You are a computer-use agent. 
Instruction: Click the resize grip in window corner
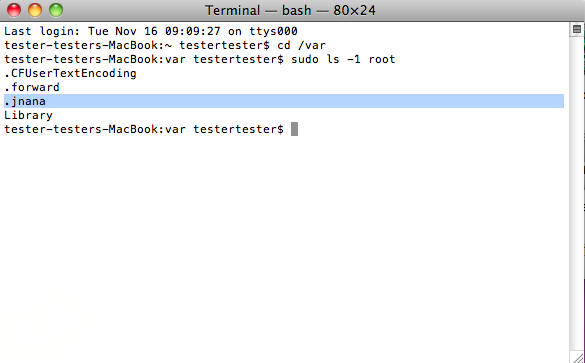point(577,357)
